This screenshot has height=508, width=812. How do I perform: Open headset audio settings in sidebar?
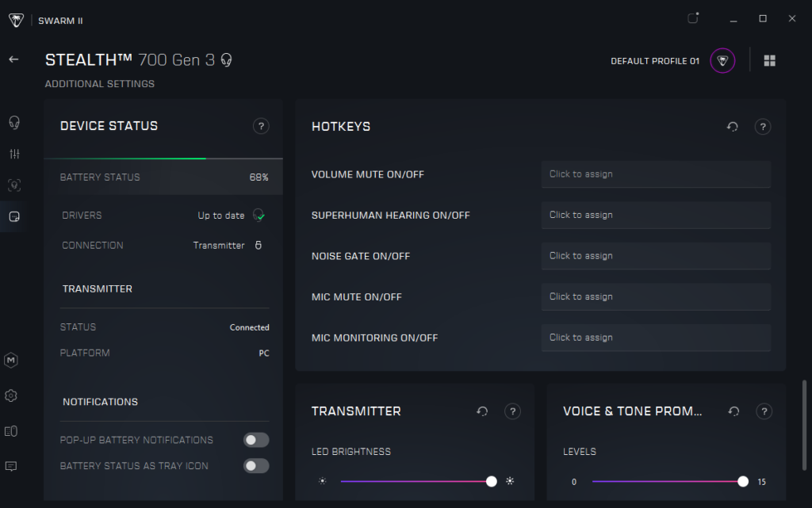point(13,122)
